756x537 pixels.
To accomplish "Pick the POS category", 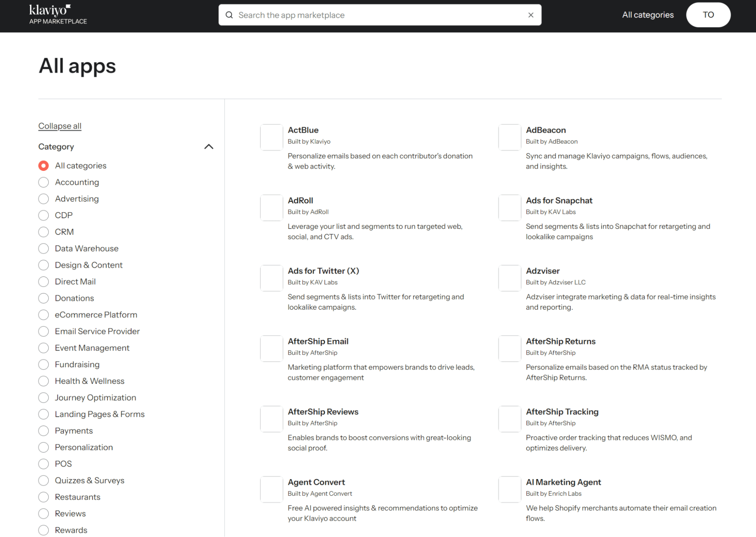I will pyautogui.click(x=43, y=464).
